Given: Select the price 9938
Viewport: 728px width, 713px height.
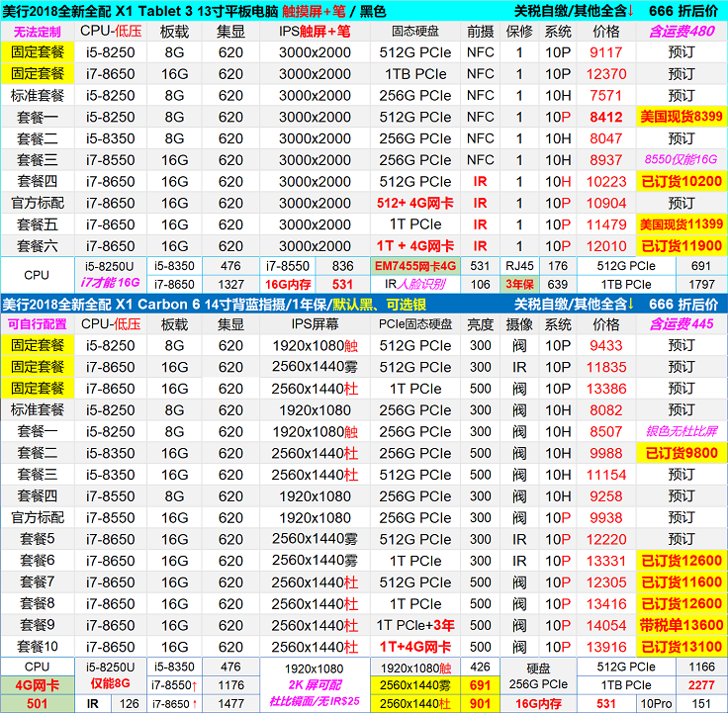Looking at the screenshot, I should pos(606,517).
